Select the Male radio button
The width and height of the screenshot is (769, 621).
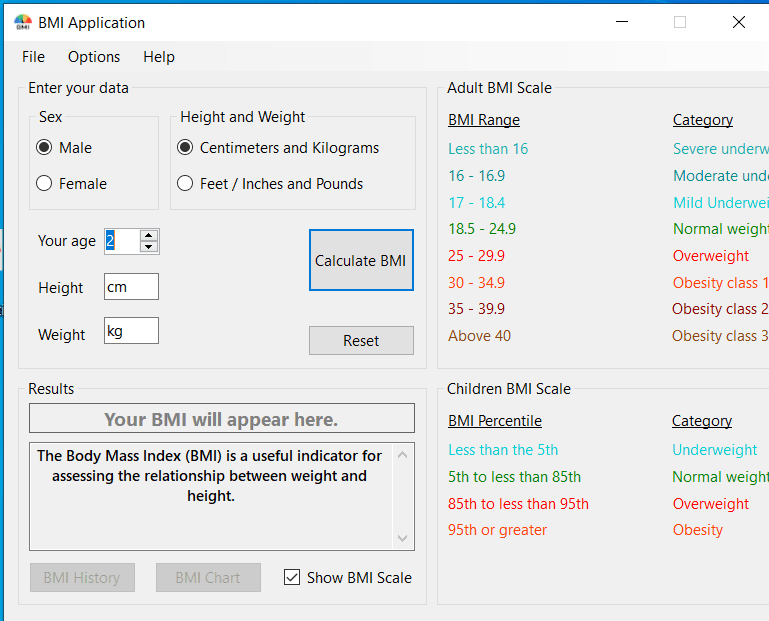[x=44, y=148]
